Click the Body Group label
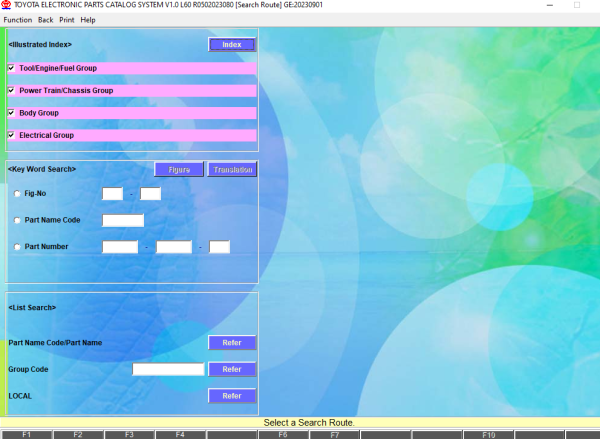600x439 pixels. 39,113
